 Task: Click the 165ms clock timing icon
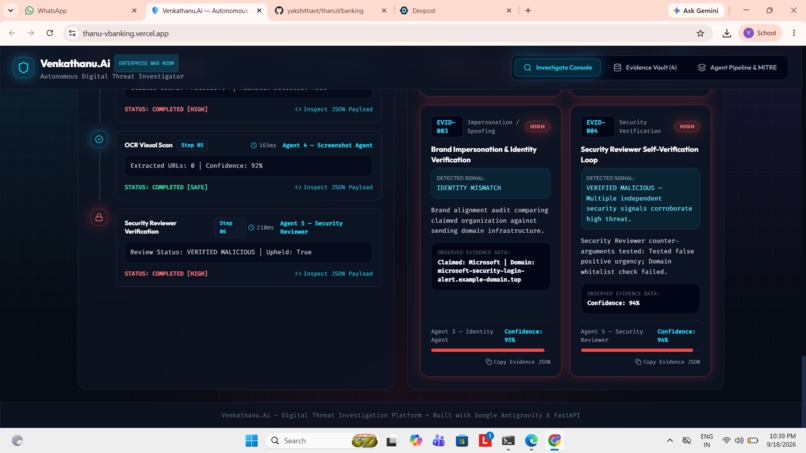click(x=253, y=146)
